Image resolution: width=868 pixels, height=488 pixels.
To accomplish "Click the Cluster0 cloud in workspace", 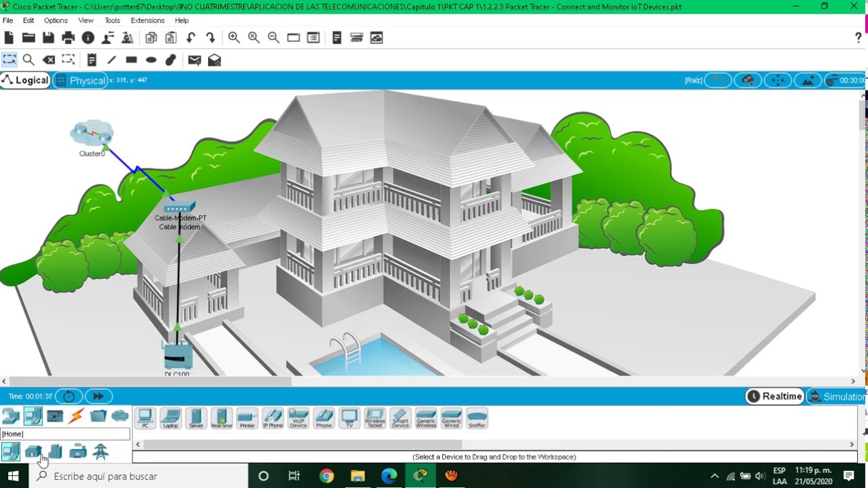I will point(92,134).
